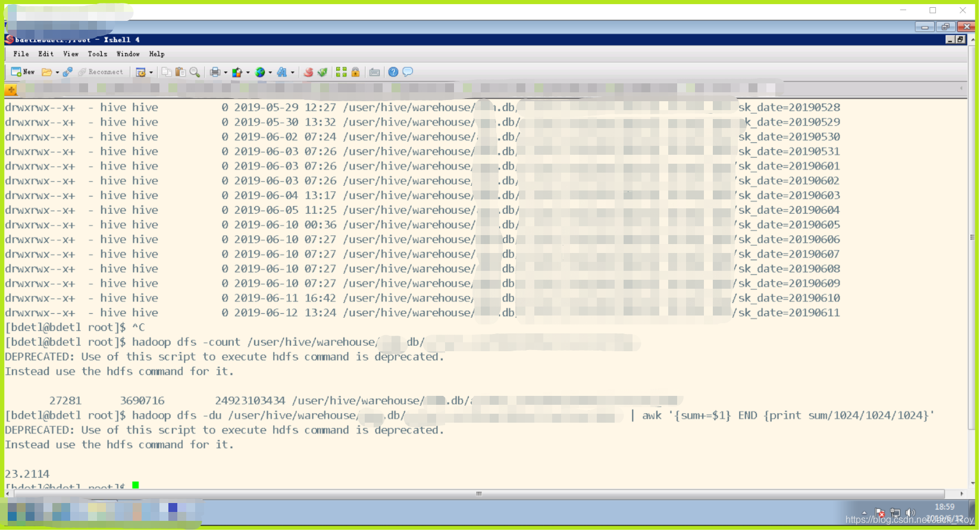Open the Tools menu
This screenshot has width=980, height=531.
[x=98, y=54]
